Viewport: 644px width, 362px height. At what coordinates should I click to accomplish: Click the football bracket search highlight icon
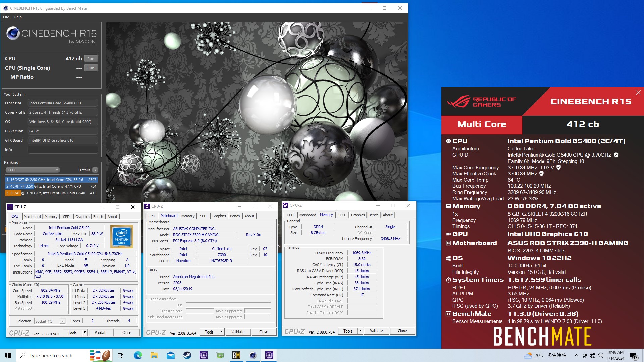point(100,355)
